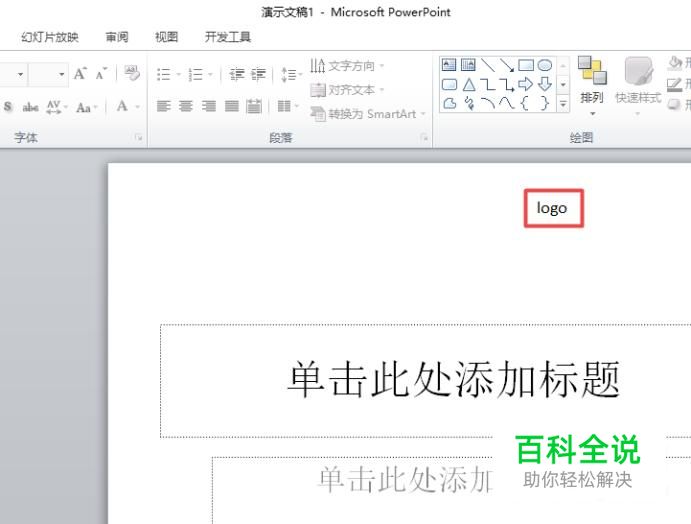Click the 单击此处添加标题 title placeholder

click(x=453, y=380)
